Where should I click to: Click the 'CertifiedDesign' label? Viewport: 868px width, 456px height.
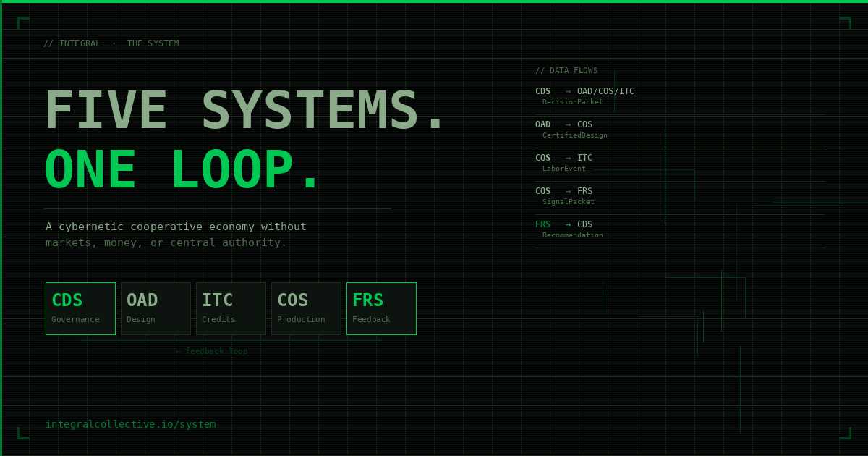(x=575, y=135)
